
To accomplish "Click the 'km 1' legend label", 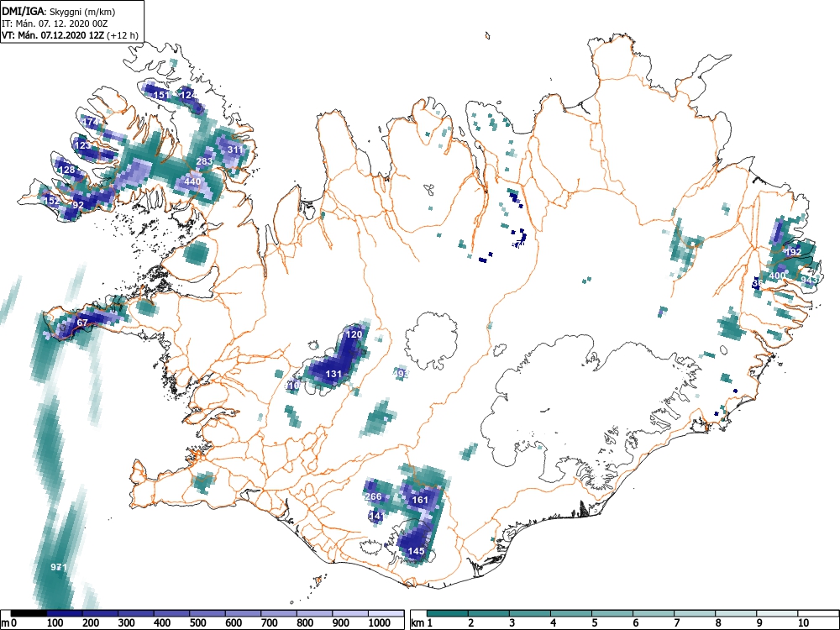I will pyautogui.click(x=423, y=623).
